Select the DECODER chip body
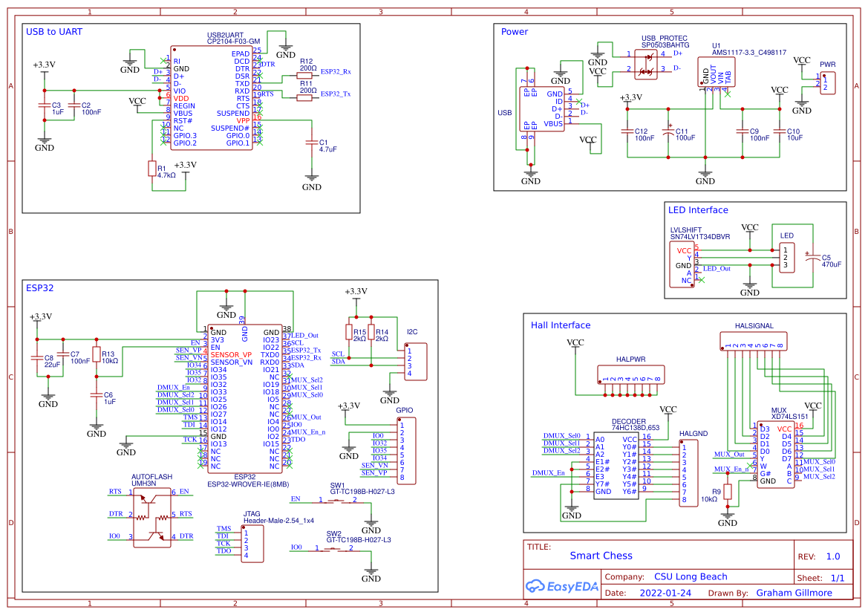868x615 pixels. 616,466
